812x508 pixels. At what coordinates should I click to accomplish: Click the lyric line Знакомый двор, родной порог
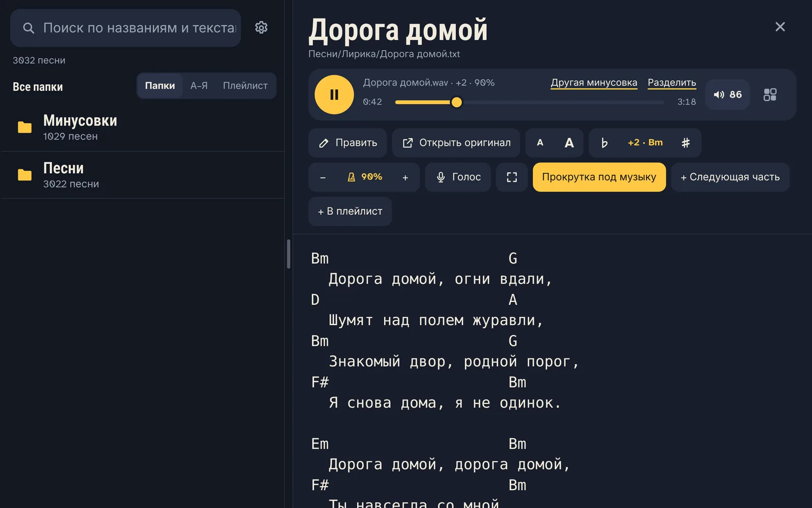point(454,362)
